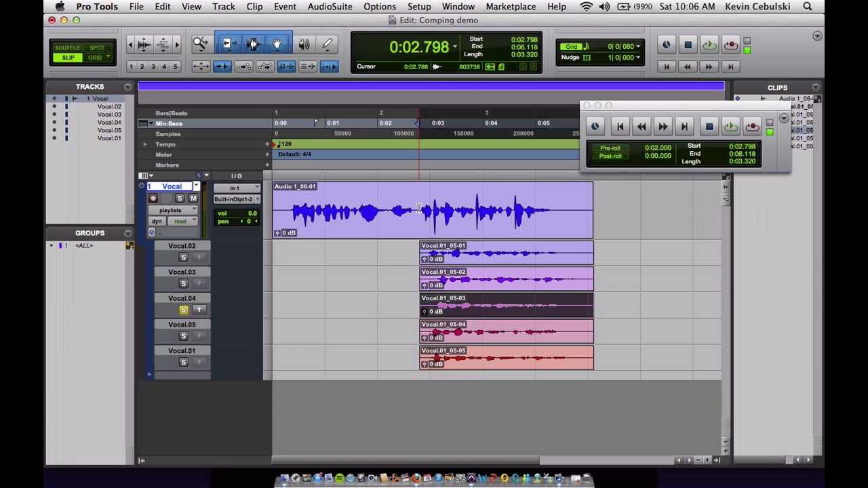
Task: Click toolbar Rewind button
Action: 688,66
